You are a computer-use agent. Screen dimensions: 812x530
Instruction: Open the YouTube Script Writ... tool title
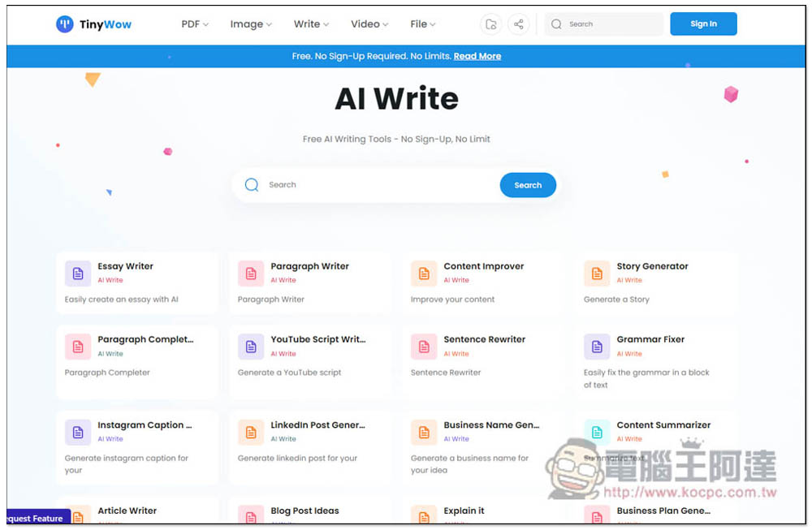point(318,339)
